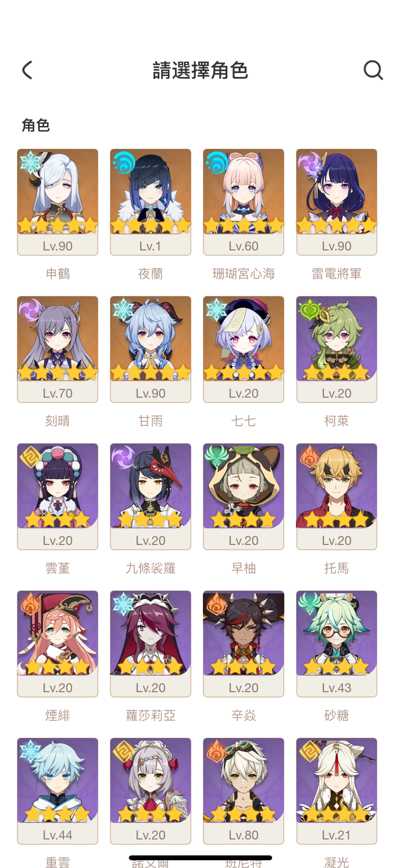Select the 煙緋 character portrait

click(x=58, y=644)
